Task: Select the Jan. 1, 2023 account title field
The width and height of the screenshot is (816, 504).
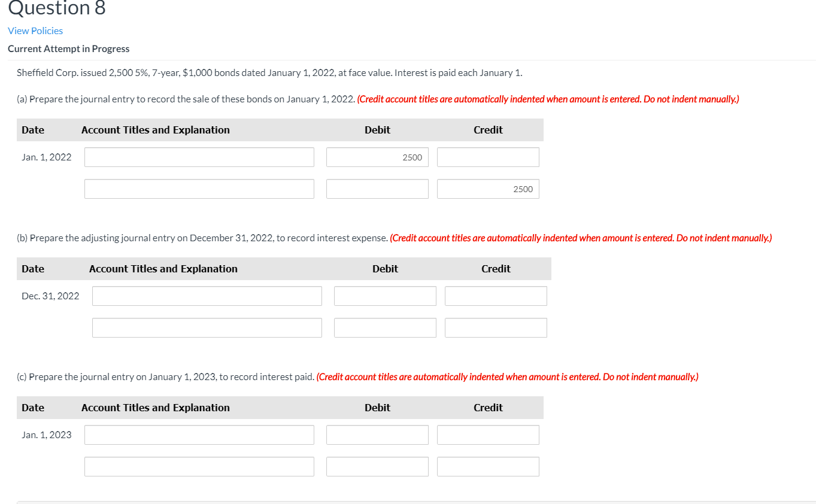Action: pyautogui.click(x=199, y=435)
